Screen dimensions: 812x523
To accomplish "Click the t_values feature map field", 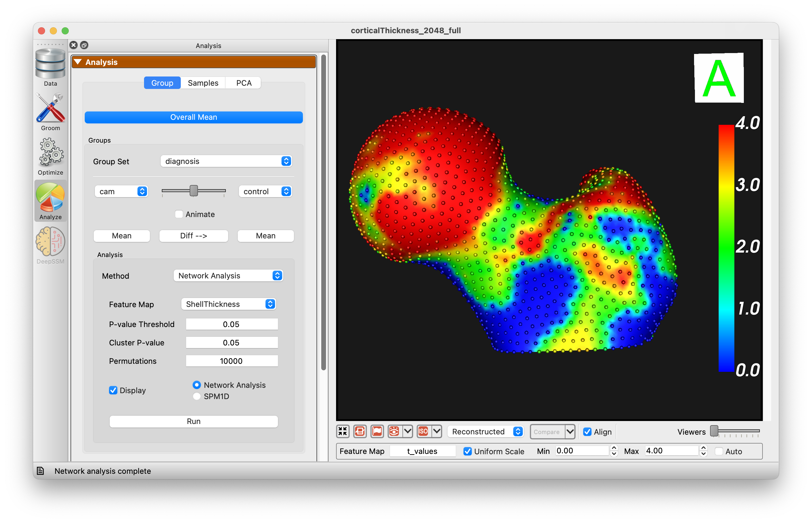I will (x=422, y=451).
